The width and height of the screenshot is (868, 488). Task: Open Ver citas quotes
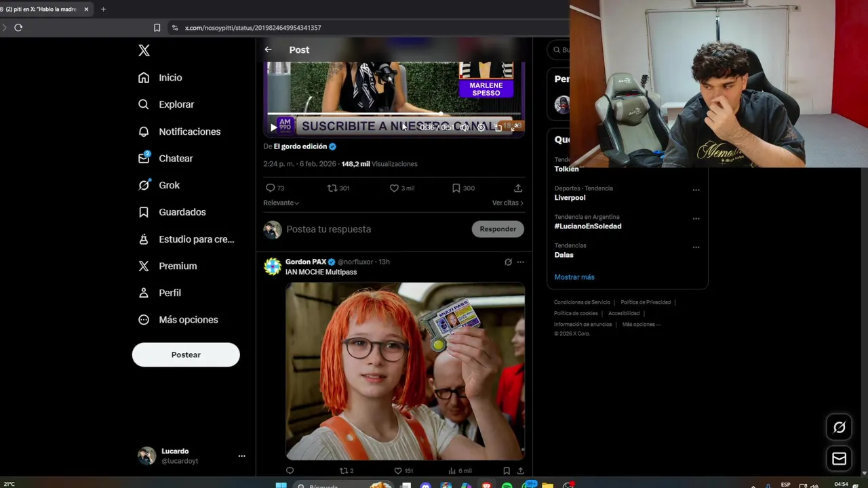coord(507,203)
